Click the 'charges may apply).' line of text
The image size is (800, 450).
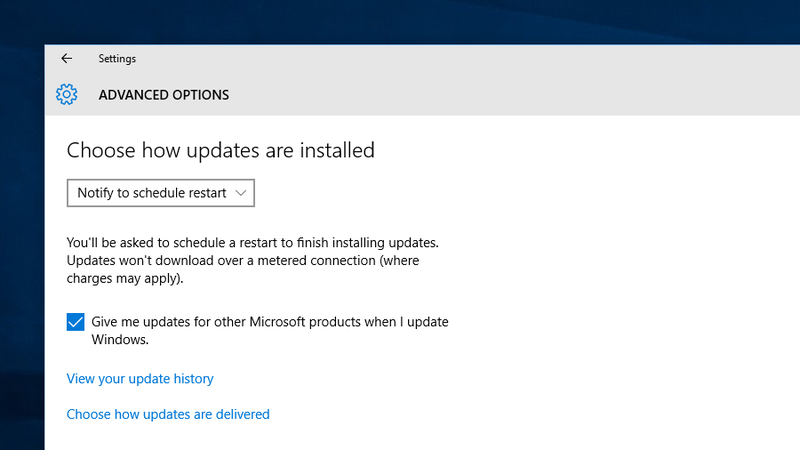coord(125,279)
